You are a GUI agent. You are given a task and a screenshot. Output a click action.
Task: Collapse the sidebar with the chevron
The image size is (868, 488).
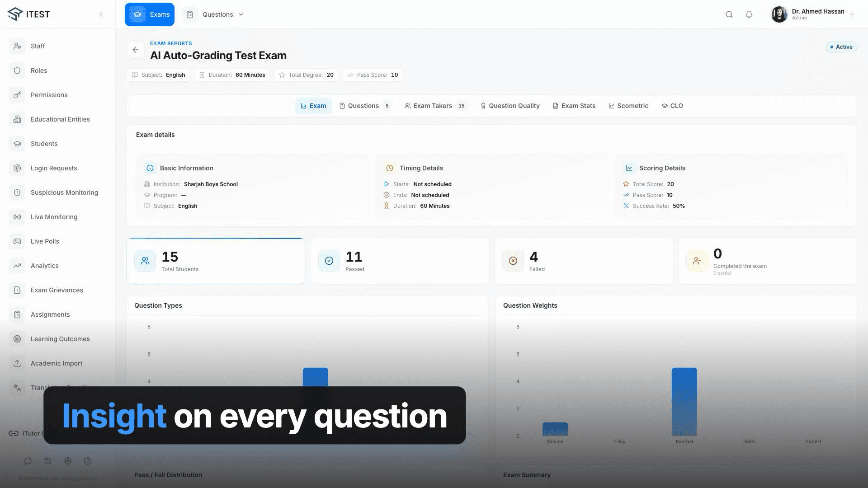101,14
